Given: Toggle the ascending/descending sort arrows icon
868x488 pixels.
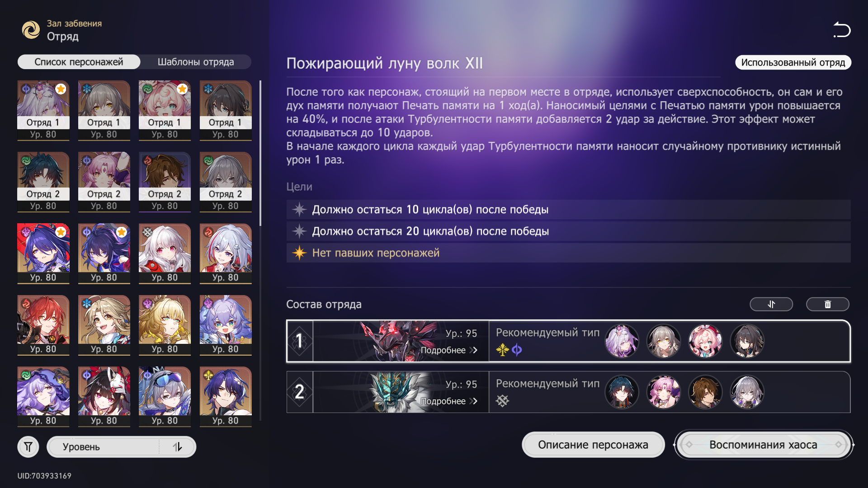Looking at the screenshot, I should 177,447.
